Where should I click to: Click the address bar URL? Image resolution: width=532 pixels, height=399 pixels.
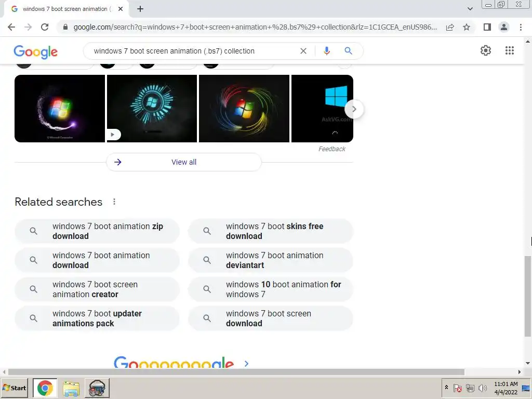coord(255,27)
